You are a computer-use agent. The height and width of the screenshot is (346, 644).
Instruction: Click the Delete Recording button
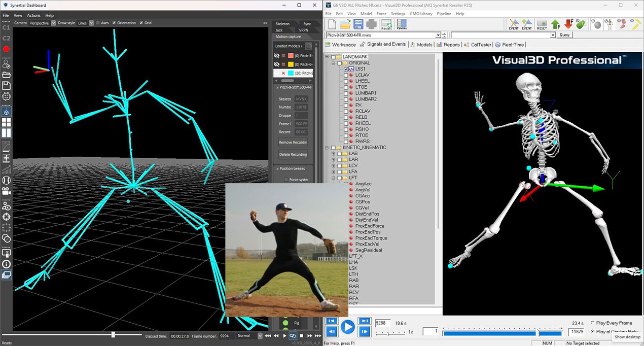tap(293, 154)
